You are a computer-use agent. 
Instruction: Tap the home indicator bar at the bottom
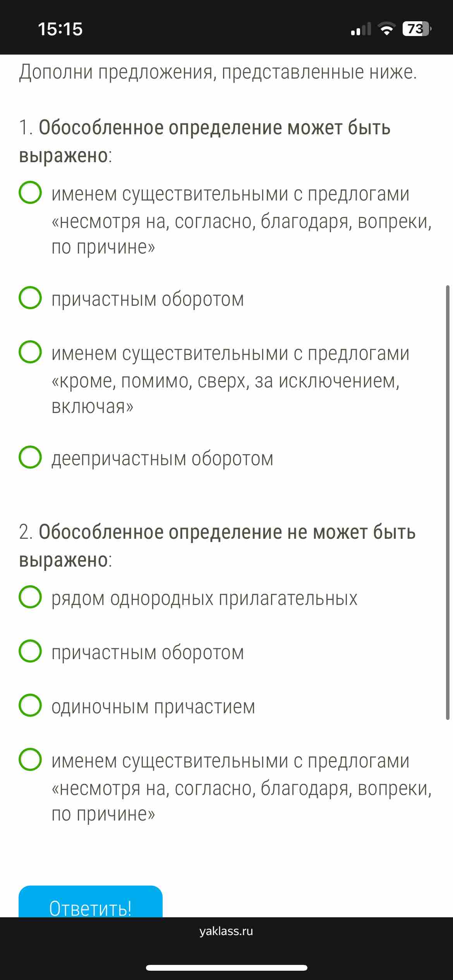(226, 968)
